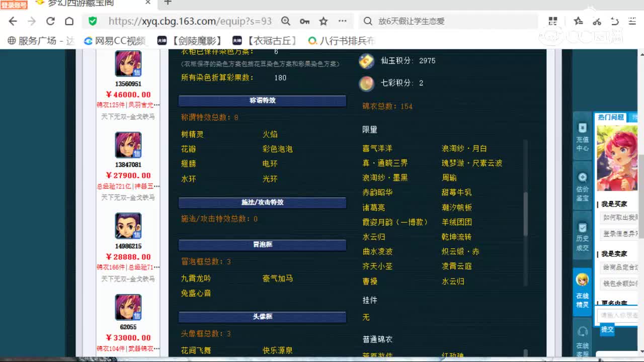Click 浪淘纱·月白 in the 限量 list
Image resolution: width=644 pixels, height=362 pixels.
coord(464,149)
